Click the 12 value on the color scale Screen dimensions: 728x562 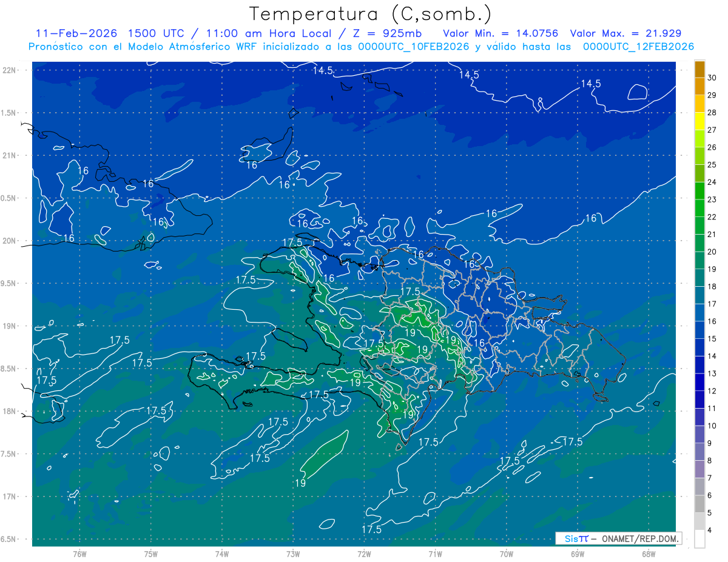712,391
